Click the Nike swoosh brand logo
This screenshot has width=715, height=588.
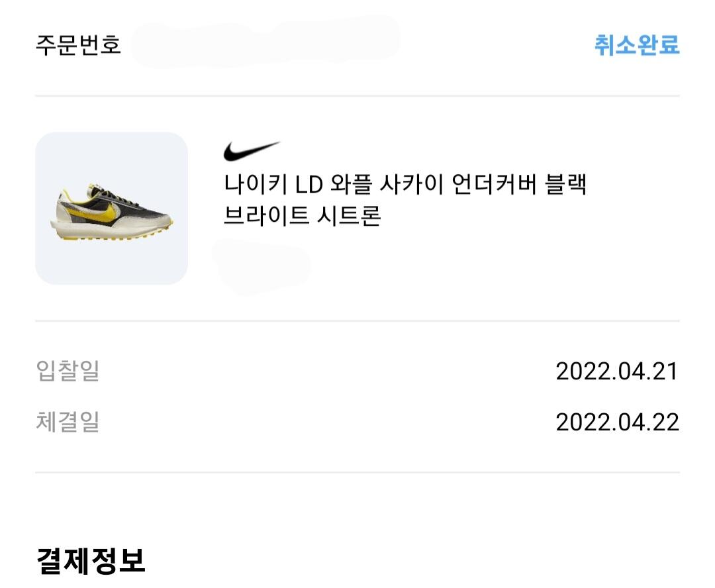(252, 152)
